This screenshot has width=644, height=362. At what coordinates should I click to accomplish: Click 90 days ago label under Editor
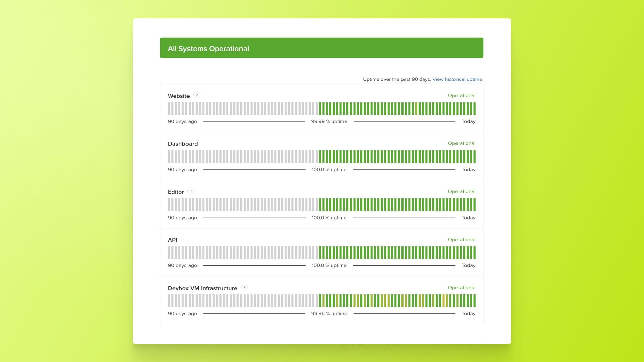(182, 217)
